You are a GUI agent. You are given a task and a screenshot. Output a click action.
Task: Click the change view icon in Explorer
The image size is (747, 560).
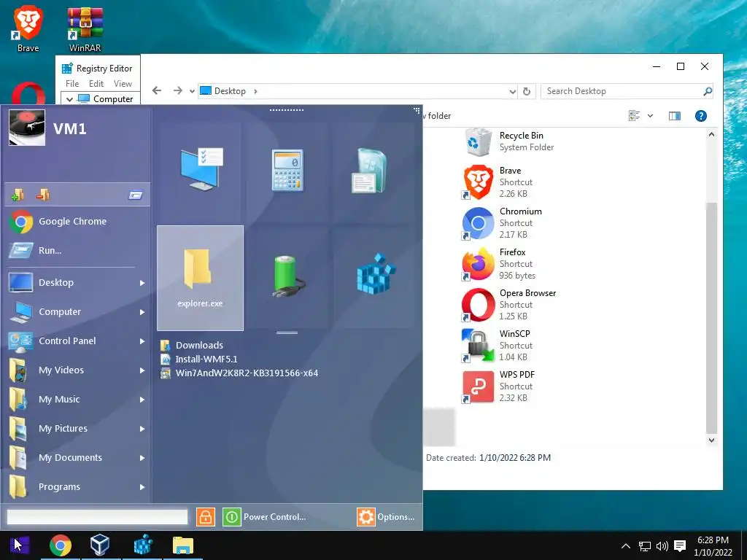coord(634,116)
